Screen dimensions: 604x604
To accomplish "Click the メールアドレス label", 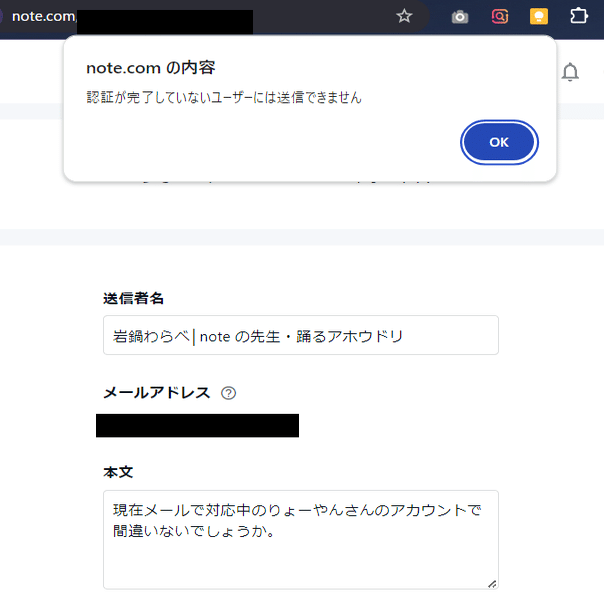I will [156, 393].
